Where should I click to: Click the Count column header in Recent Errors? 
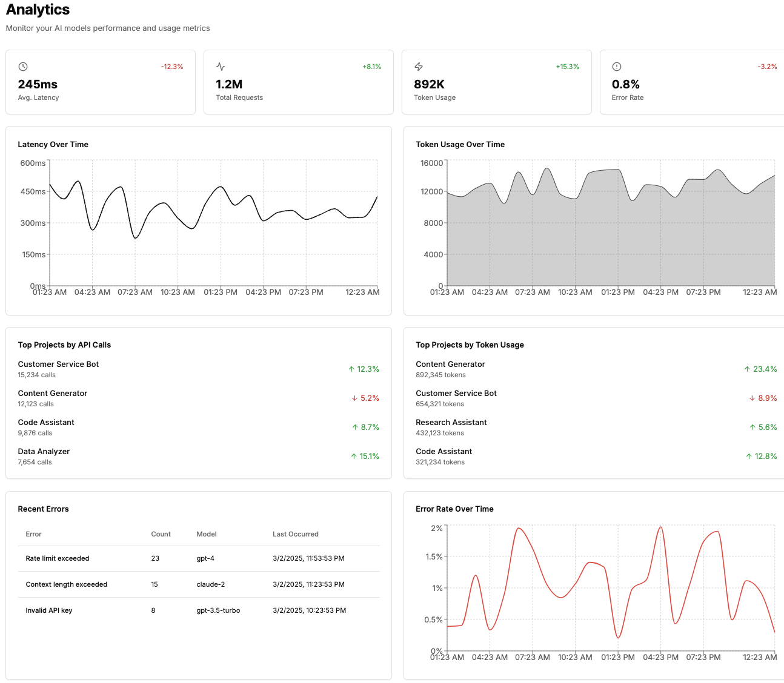click(161, 534)
